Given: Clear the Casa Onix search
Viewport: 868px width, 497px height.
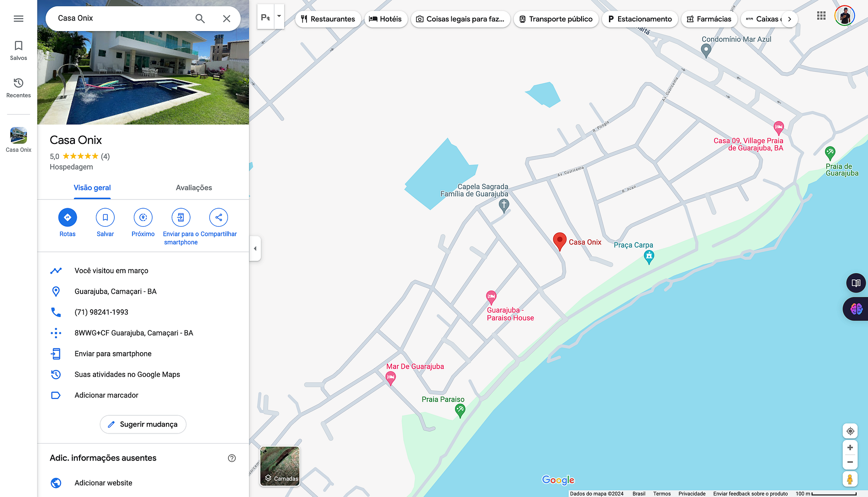Looking at the screenshot, I should tap(227, 19).
